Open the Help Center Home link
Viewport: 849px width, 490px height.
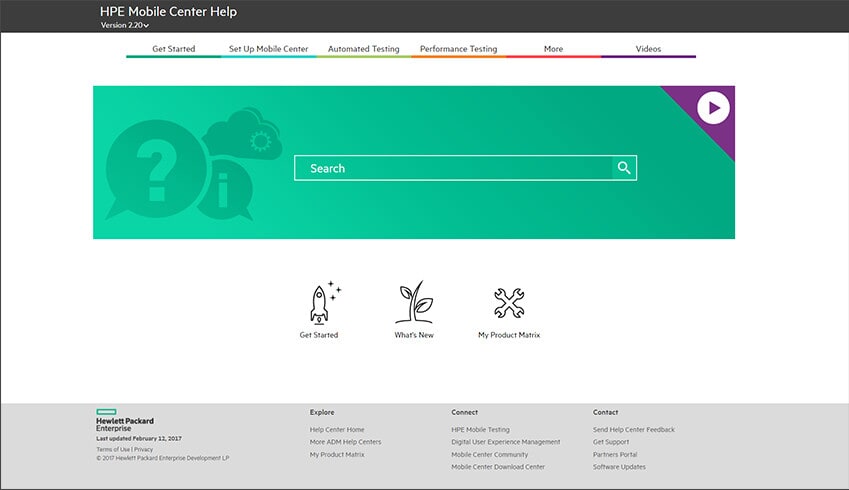(x=337, y=430)
